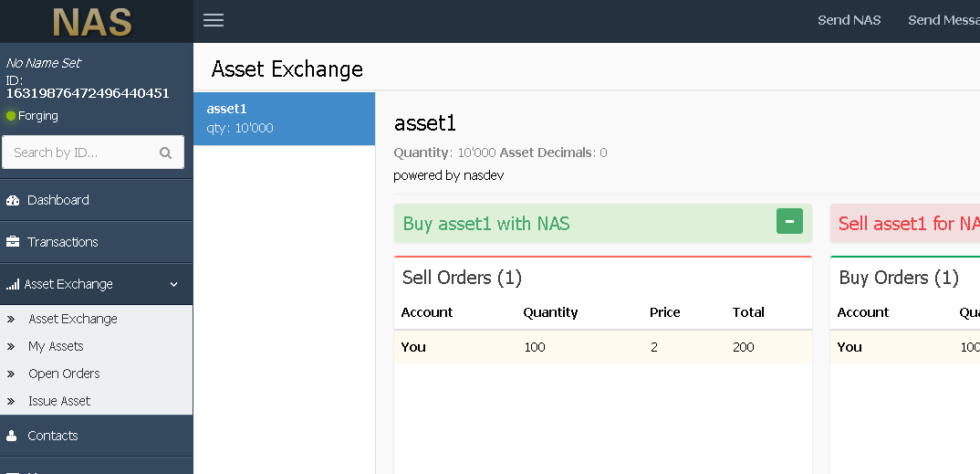Collapse the Buy asset1 panel with minus button

pos(789,221)
